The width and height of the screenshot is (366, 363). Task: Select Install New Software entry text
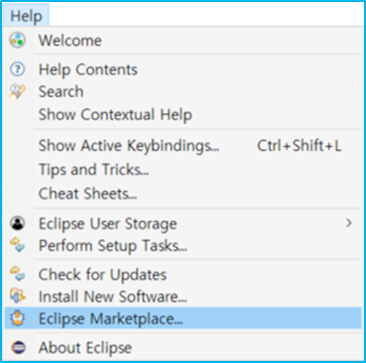tap(113, 296)
